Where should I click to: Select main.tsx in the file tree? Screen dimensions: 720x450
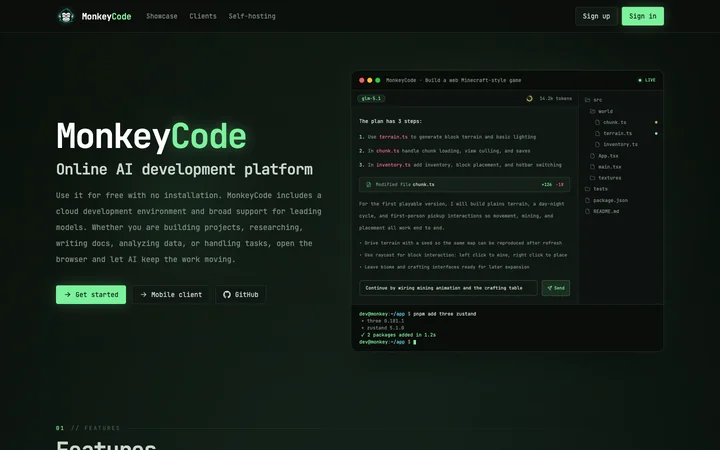606,167
